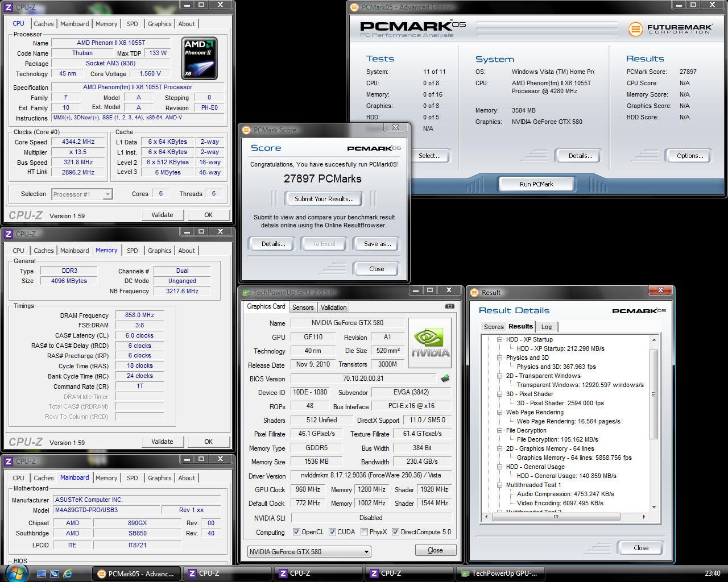The image size is (728, 582).
Task: Click the Result Details horizontal scrollbar thumb
Action: click(x=555, y=517)
